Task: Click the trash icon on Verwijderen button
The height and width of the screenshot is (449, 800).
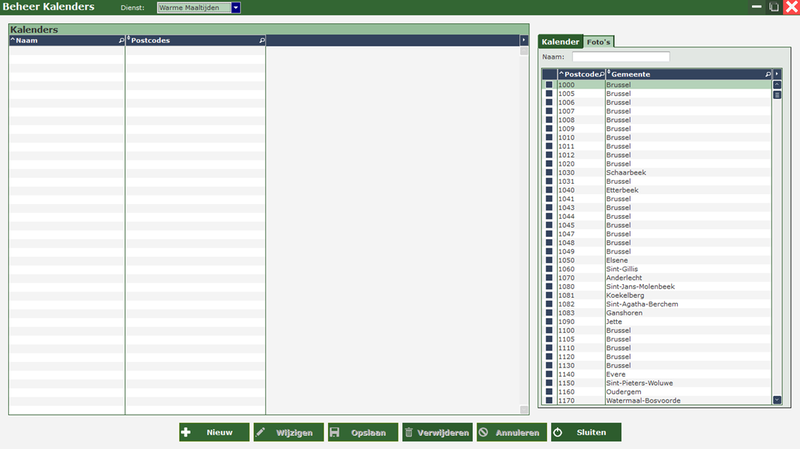Action: (410, 432)
